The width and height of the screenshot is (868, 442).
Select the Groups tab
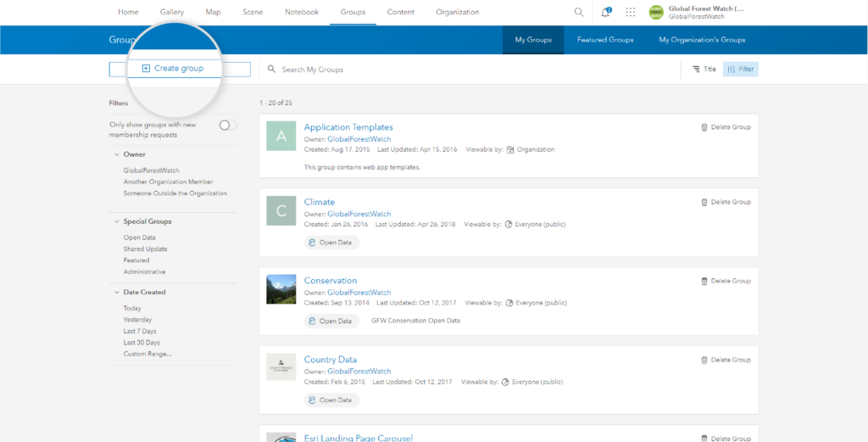[x=353, y=12]
